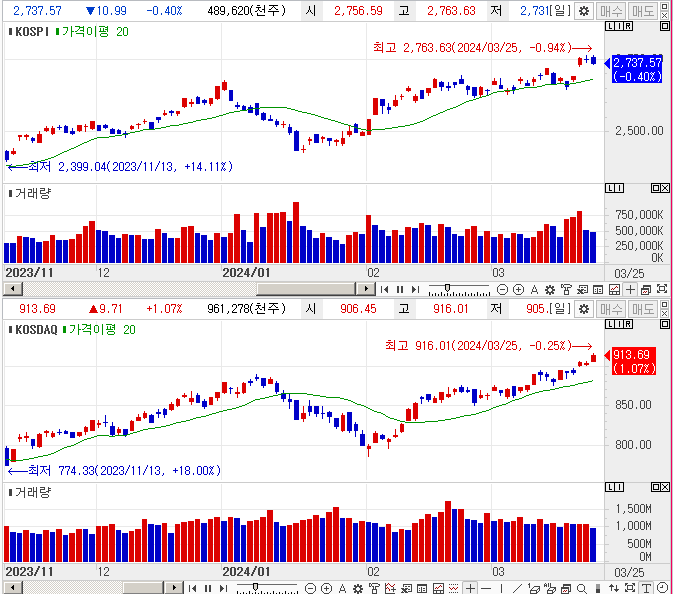Maximize the KOSPI price pane
The height and width of the screenshot is (594, 673).
(x=664, y=26)
